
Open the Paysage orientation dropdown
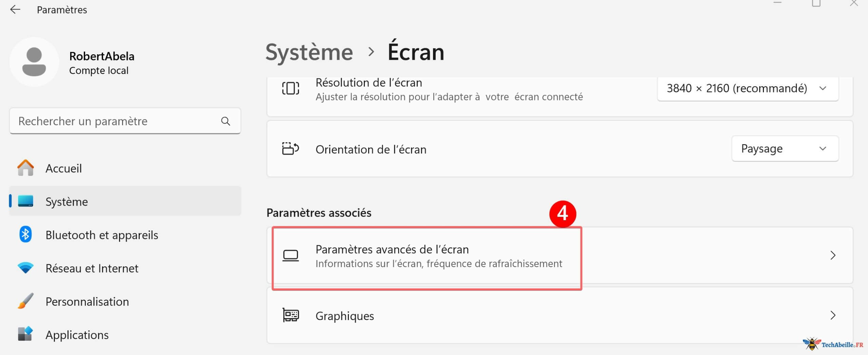coord(785,149)
